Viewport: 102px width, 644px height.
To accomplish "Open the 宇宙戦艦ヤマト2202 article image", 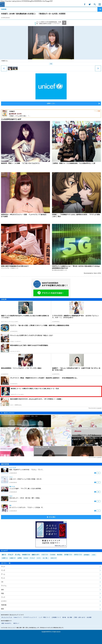I will (x=76, y=192).
